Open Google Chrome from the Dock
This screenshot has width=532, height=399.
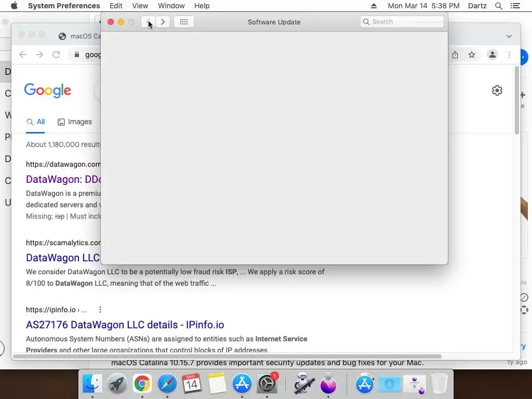(142, 384)
